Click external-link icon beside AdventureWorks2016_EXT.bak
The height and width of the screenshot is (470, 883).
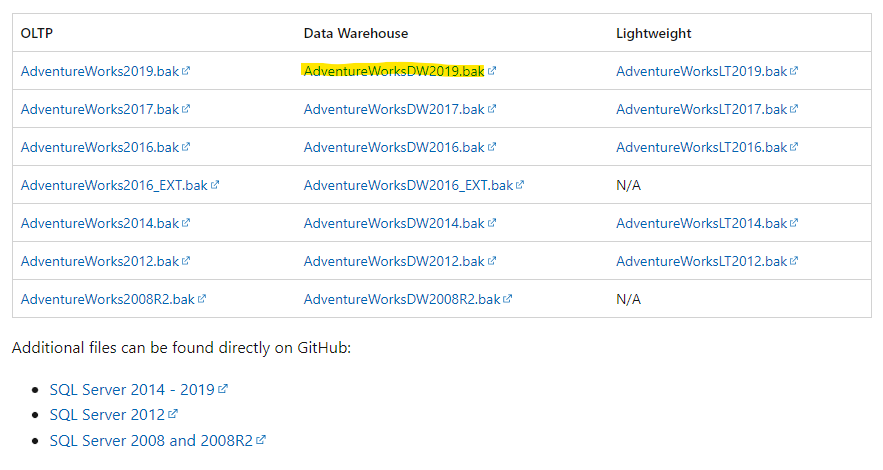(215, 185)
